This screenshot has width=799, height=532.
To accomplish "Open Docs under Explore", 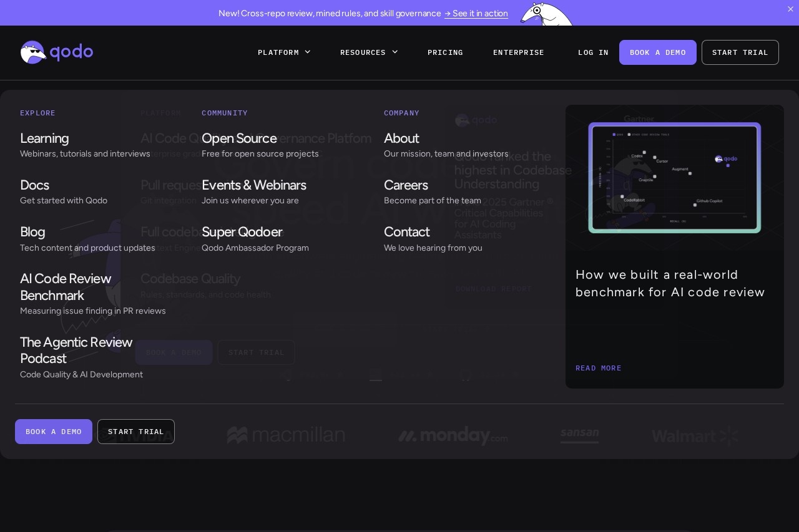I will 34,185.
